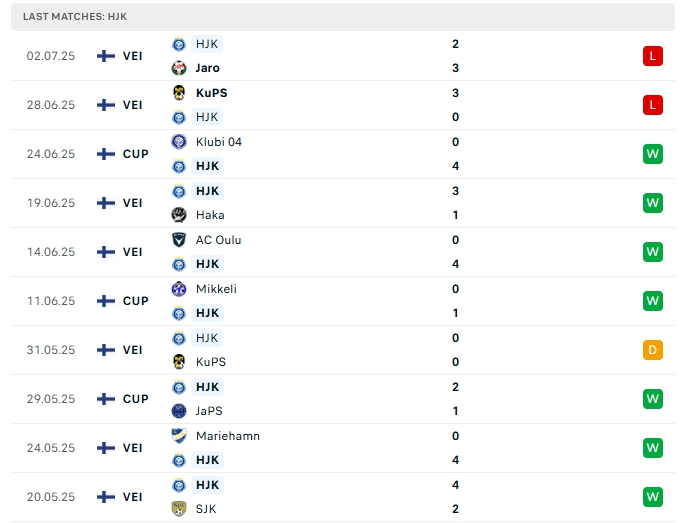Open the Mariehamn team name link
686x523 pixels.
point(228,436)
